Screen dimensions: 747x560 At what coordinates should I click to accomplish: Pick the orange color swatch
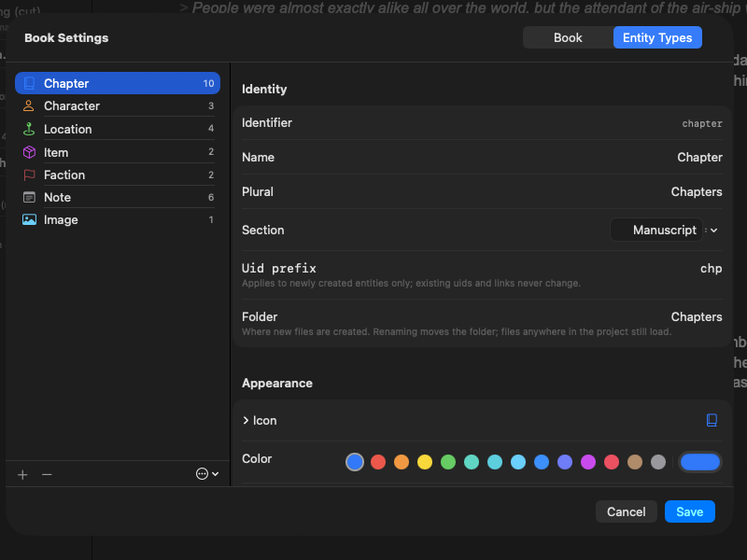click(x=402, y=462)
